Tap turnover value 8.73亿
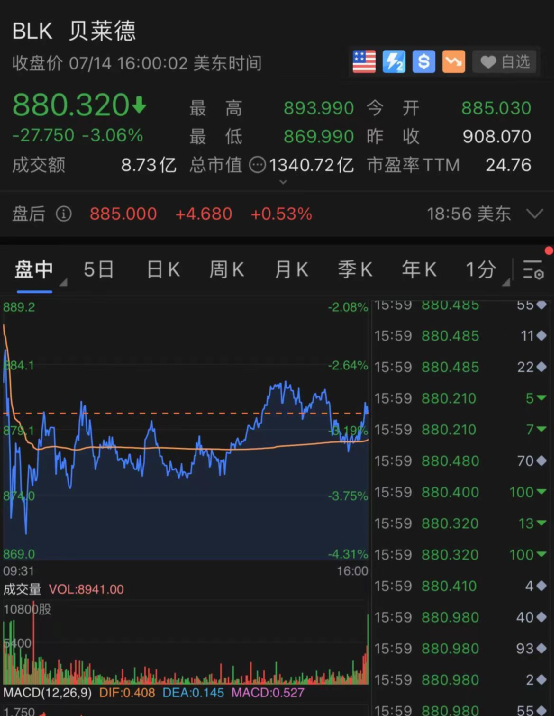 pyautogui.click(x=149, y=165)
